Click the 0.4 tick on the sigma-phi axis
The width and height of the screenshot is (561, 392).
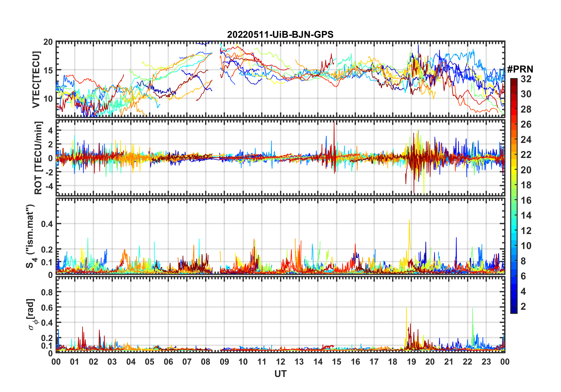47,323
